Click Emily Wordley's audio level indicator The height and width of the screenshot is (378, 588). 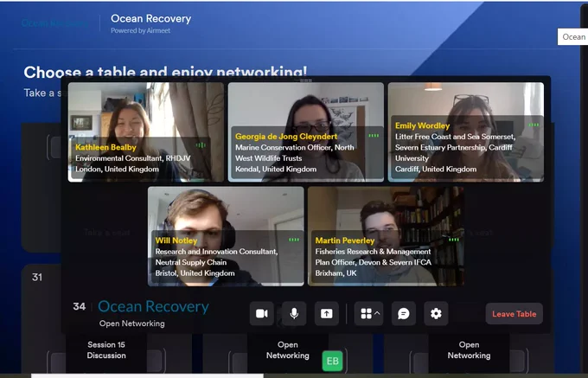[x=534, y=125]
